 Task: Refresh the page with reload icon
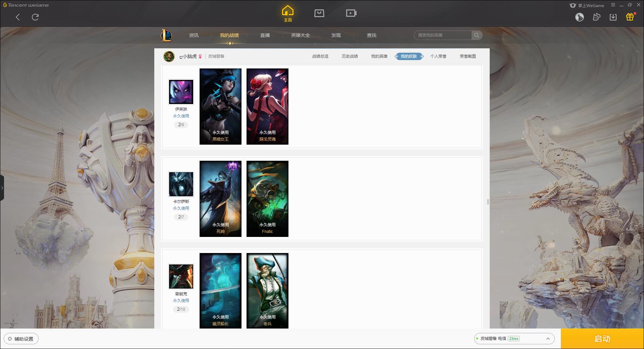35,17
